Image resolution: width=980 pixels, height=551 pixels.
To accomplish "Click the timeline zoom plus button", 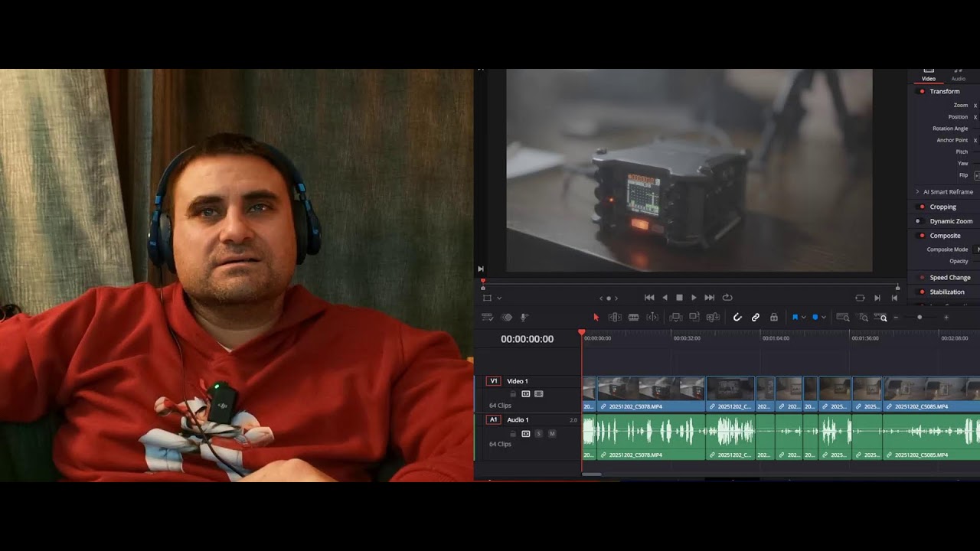I will point(946,317).
